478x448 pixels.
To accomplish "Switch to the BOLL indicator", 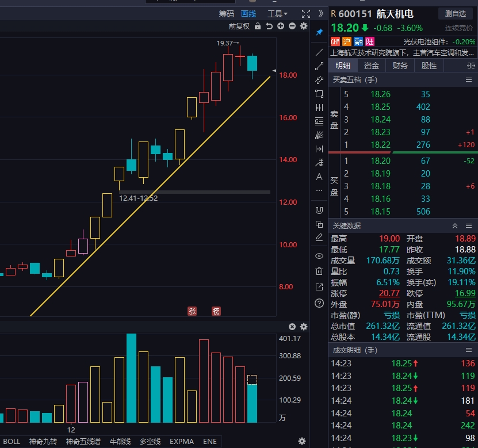I will coord(12,441).
